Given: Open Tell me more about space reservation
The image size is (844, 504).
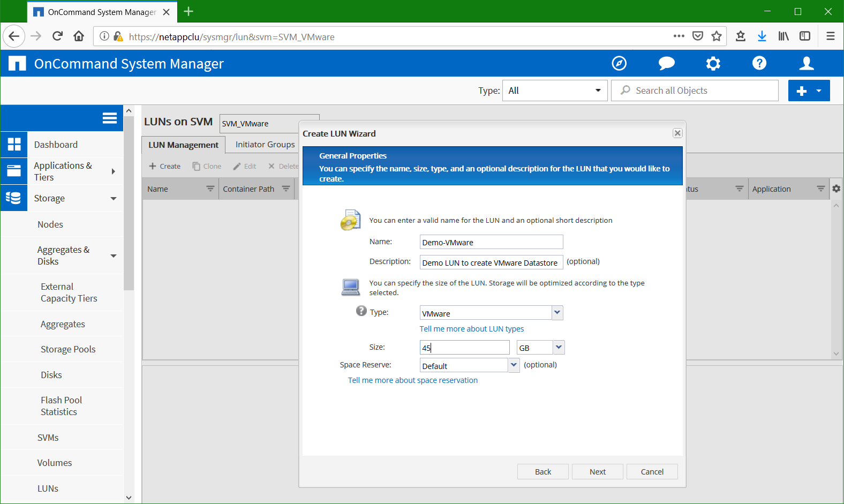Looking at the screenshot, I should point(413,380).
